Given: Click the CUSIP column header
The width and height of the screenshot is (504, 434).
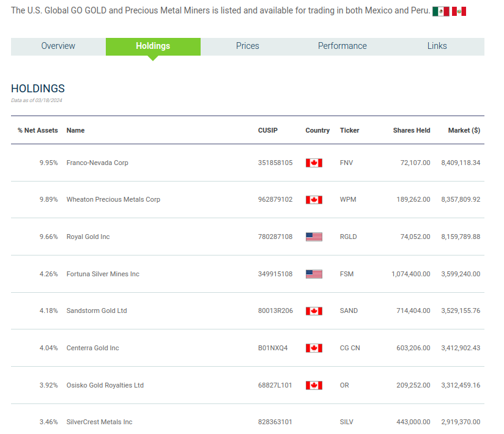Looking at the screenshot, I should (x=267, y=130).
